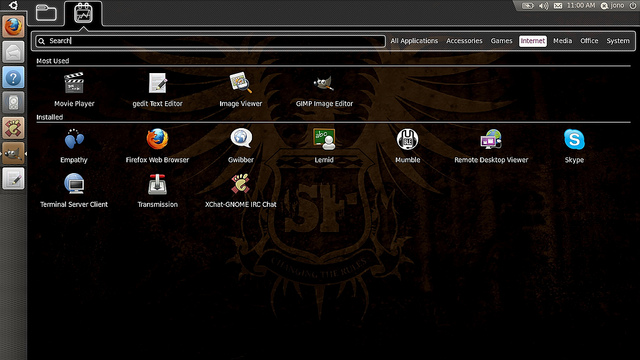Filter by the Accessories category
This screenshot has height=360, width=640.
coord(464,41)
